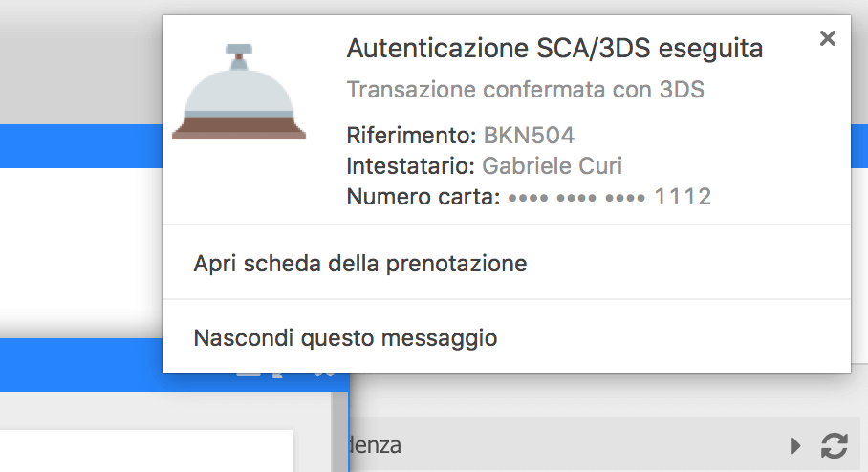The image size is (868, 472).
Task: Close the SCA/3DS authentication notification
Action: pyautogui.click(x=827, y=38)
